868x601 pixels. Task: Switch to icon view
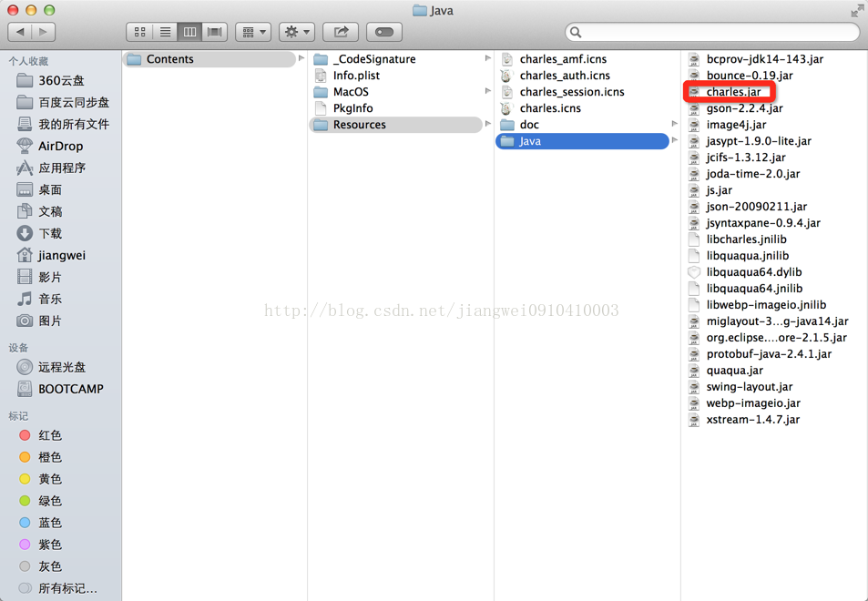139,32
